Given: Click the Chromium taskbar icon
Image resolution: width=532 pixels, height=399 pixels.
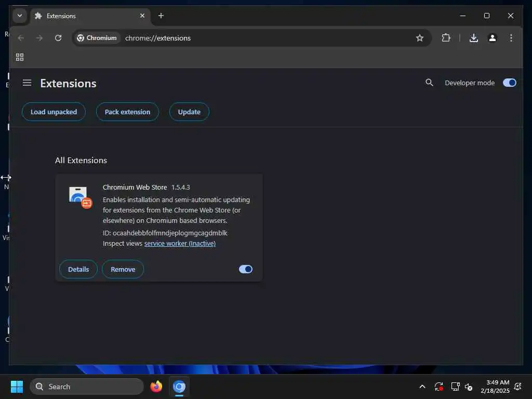Looking at the screenshot, I should (179, 387).
